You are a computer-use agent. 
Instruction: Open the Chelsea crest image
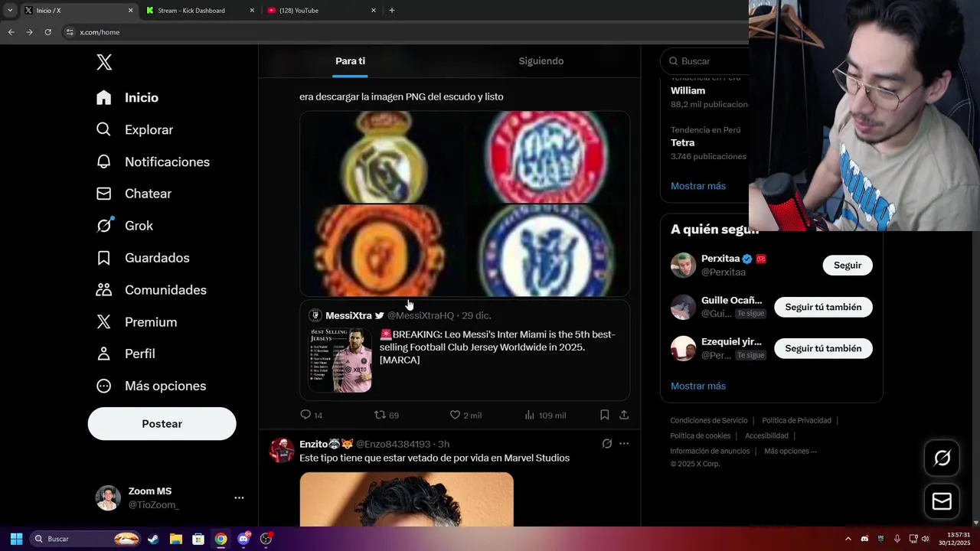click(x=547, y=250)
